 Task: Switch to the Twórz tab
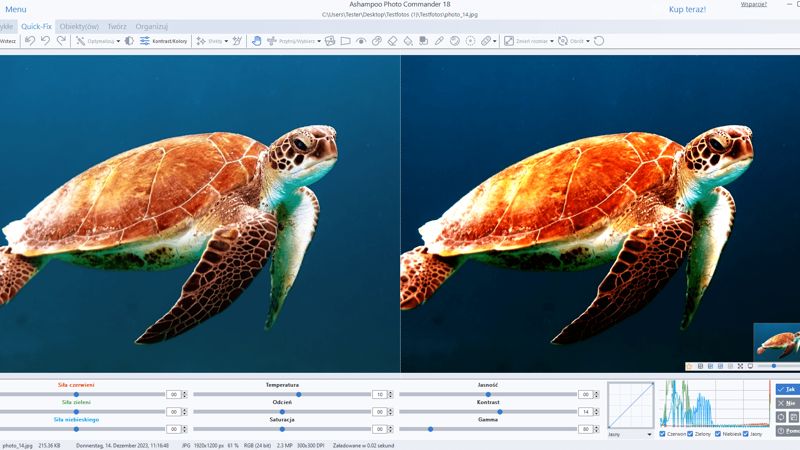click(x=117, y=27)
